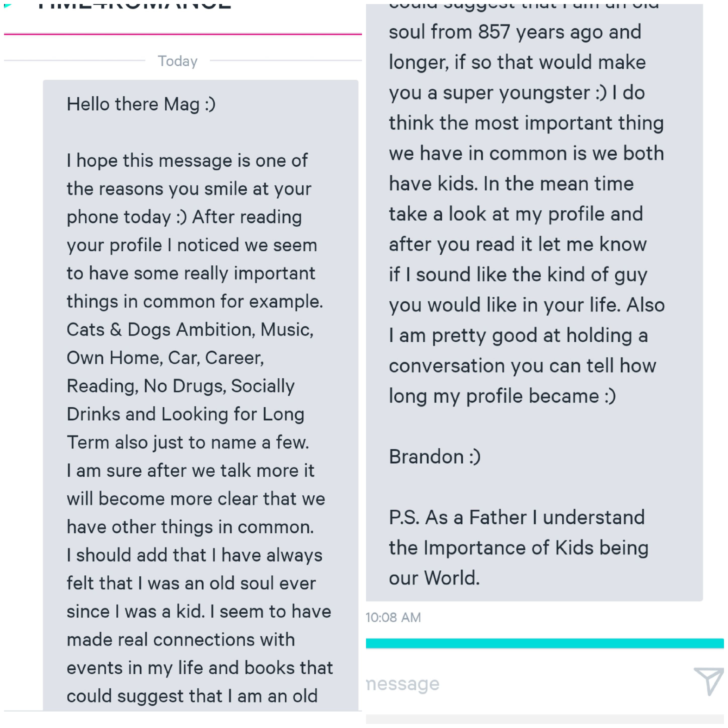Click "take a look at my profile" text

tap(516, 214)
